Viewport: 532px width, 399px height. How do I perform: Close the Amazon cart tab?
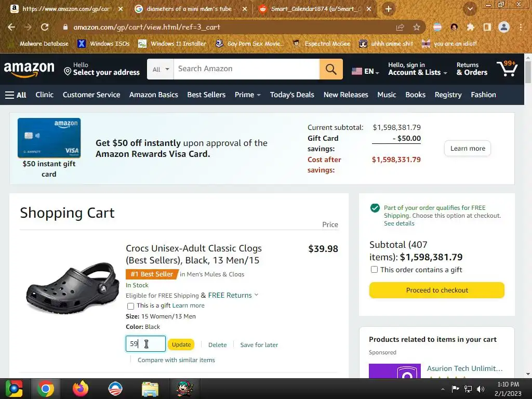point(121,9)
